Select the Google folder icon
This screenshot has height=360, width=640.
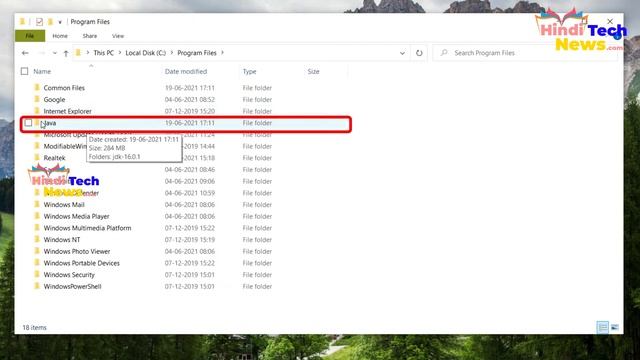pos(37,99)
